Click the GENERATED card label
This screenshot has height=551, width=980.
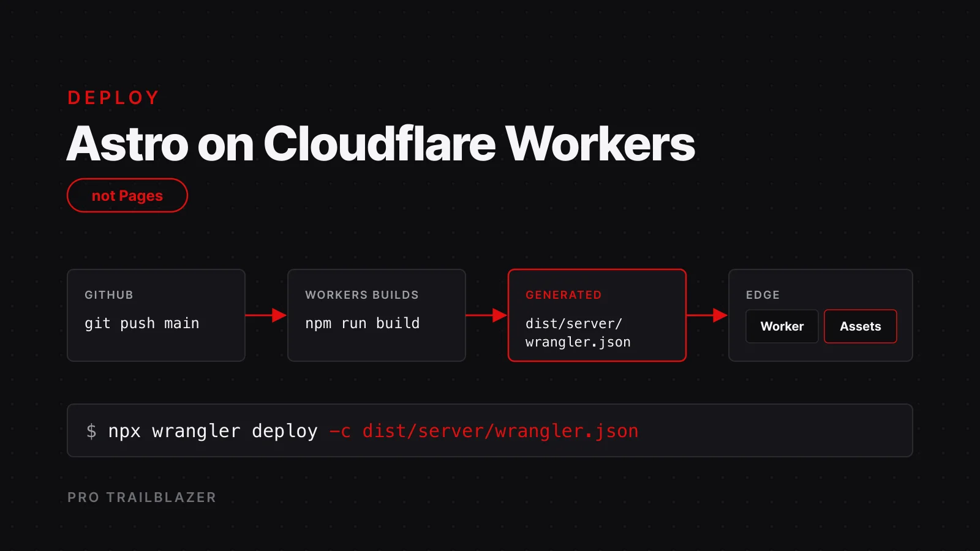pyautogui.click(x=563, y=295)
